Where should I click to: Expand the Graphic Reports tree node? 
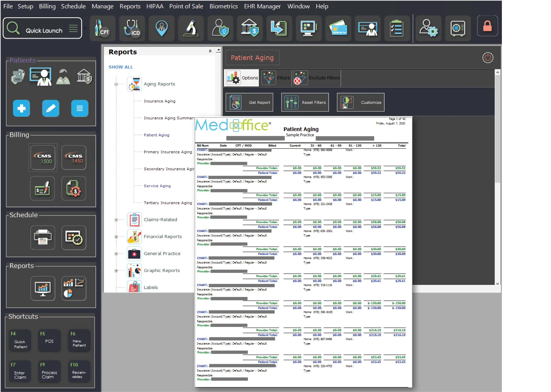(116, 271)
